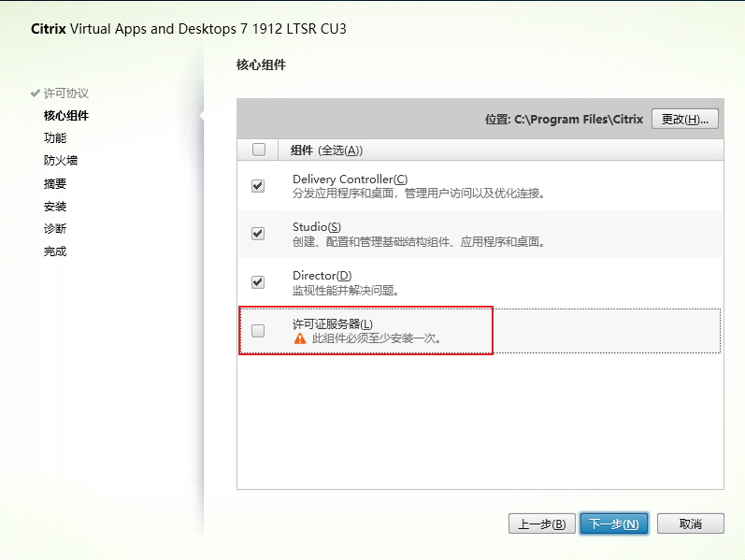745x560 pixels.
Task: Select the 核心组件 step in the sidebar
Action: tap(66, 116)
